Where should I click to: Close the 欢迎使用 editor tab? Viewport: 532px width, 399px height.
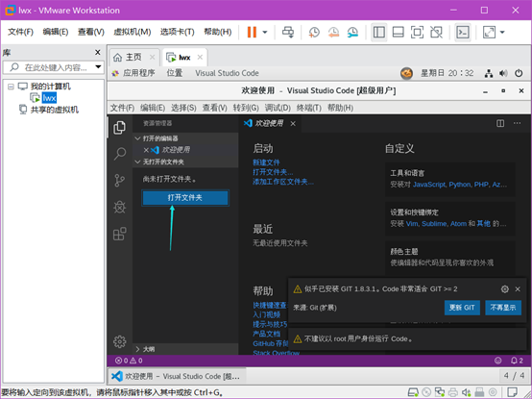[293, 124]
